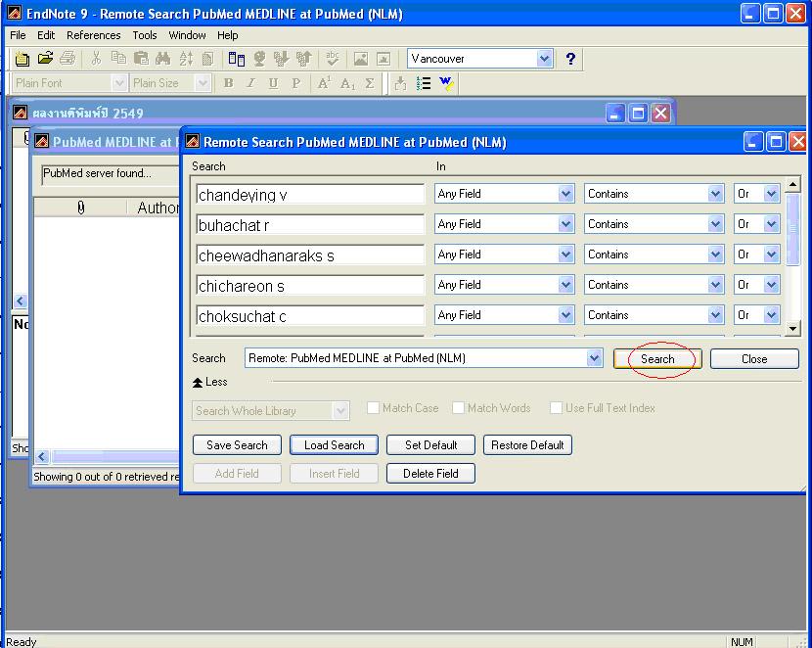Open Contains dropdown for buhachat r row
This screenshot has height=648, width=812.
pyautogui.click(x=716, y=224)
